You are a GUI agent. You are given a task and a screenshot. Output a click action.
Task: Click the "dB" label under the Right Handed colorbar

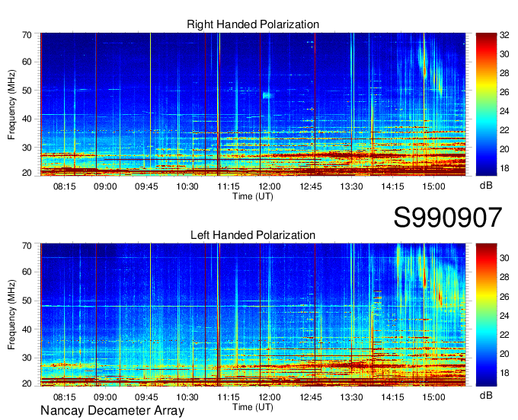click(486, 186)
